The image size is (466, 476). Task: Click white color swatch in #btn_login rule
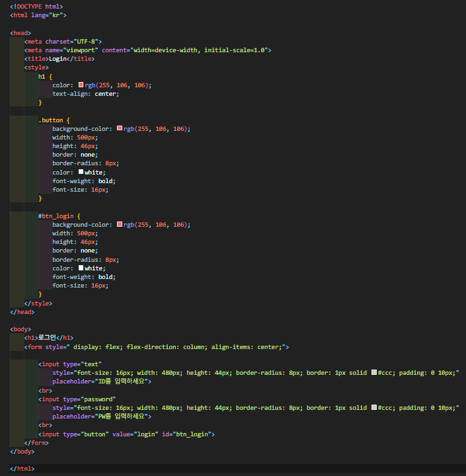(81, 268)
